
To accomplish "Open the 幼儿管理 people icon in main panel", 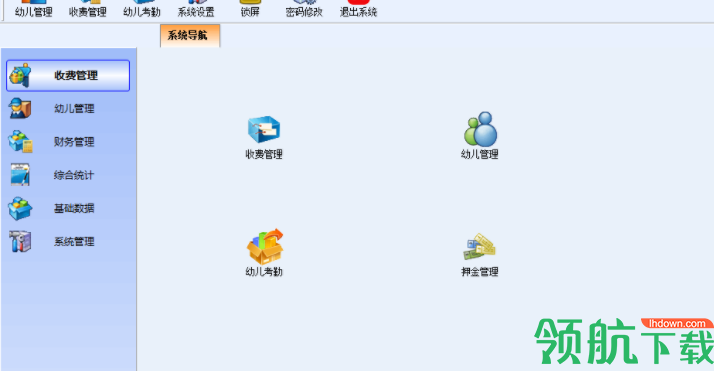I will click(x=480, y=129).
